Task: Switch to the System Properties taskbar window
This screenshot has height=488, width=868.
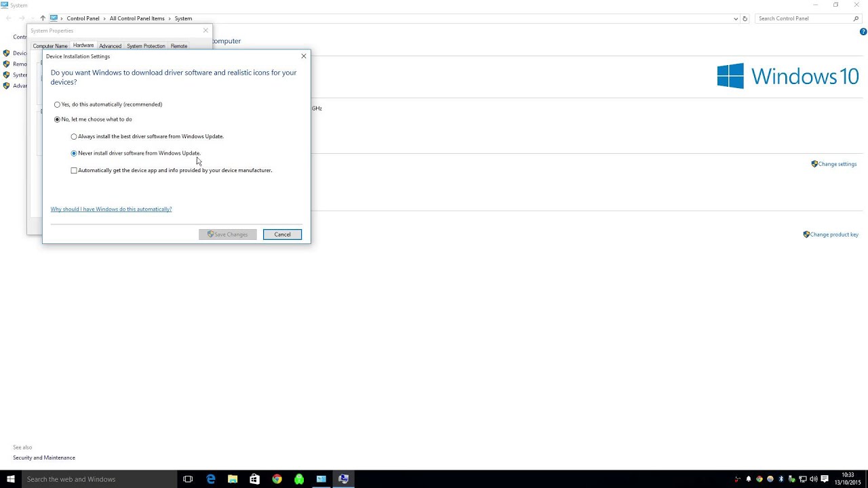Action: [343, 479]
